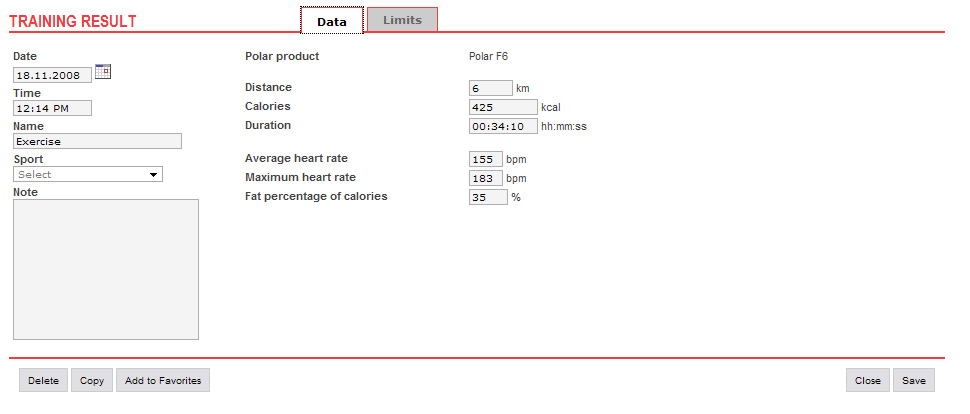The image size is (970, 414).
Task: Edit the Distance value field
Action: [x=491, y=88]
